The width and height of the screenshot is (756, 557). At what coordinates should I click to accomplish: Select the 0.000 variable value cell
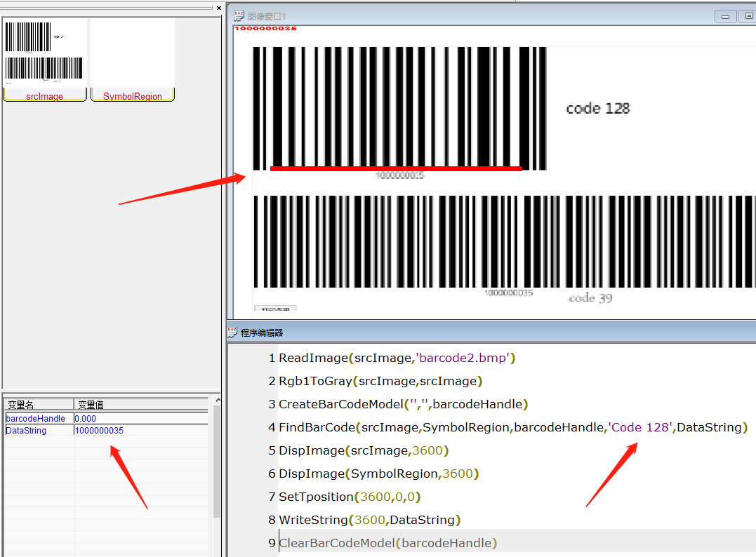pyautogui.click(x=141, y=418)
